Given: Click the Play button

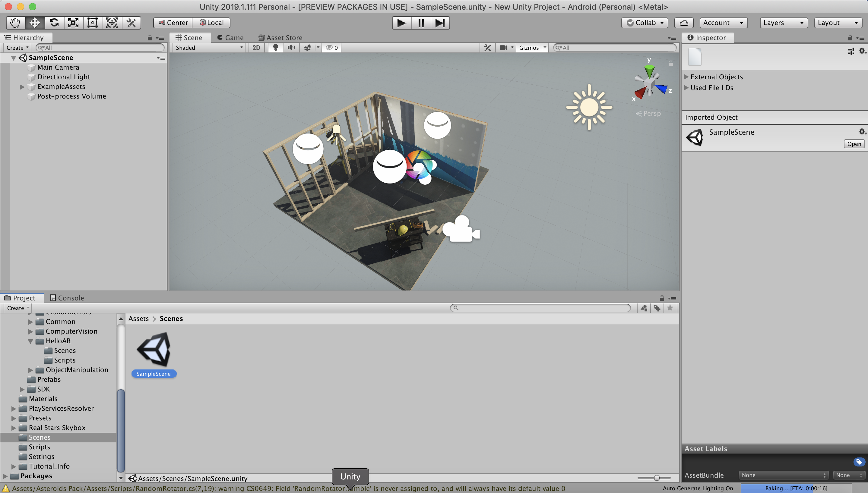Looking at the screenshot, I should click(x=401, y=23).
